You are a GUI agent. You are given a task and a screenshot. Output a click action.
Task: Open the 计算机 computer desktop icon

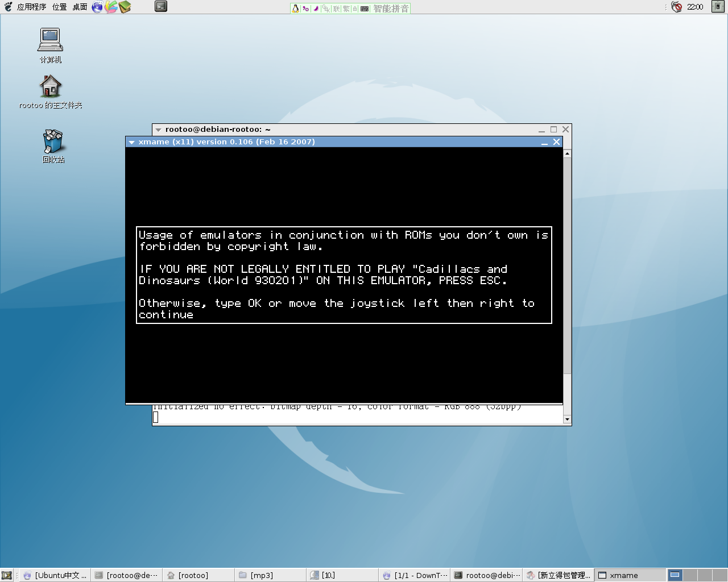tap(50, 45)
